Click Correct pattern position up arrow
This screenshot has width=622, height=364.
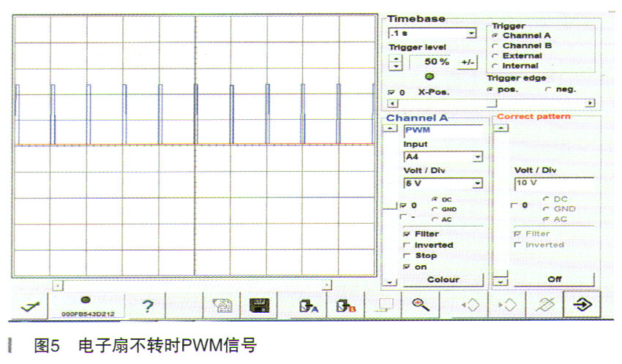(x=502, y=129)
